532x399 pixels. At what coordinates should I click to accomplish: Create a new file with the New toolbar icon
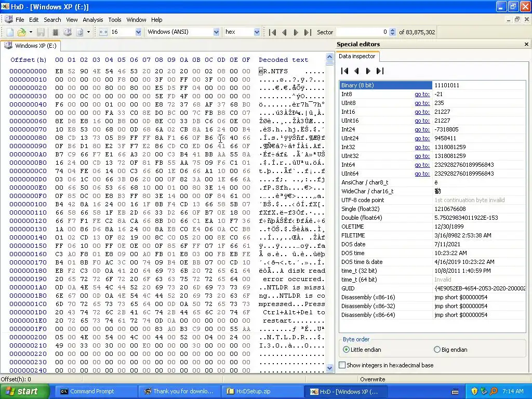pos(10,32)
